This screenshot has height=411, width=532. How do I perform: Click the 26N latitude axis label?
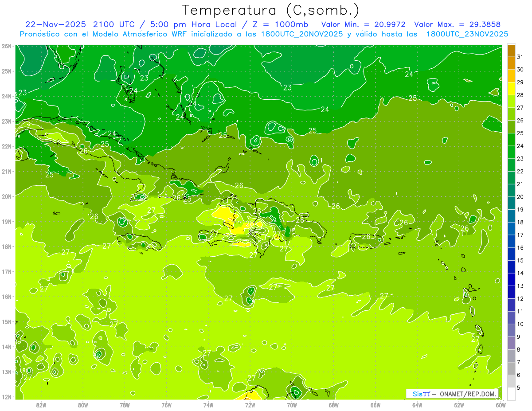coord(6,46)
